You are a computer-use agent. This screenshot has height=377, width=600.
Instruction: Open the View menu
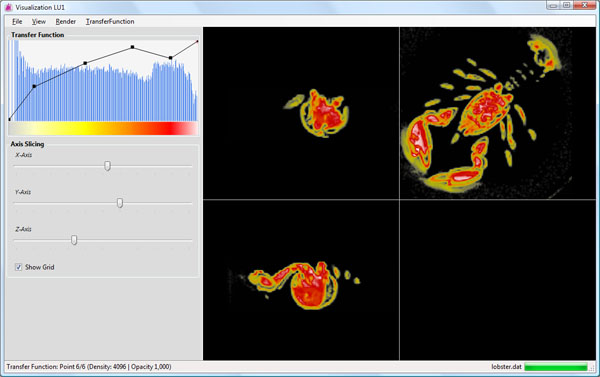(39, 21)
